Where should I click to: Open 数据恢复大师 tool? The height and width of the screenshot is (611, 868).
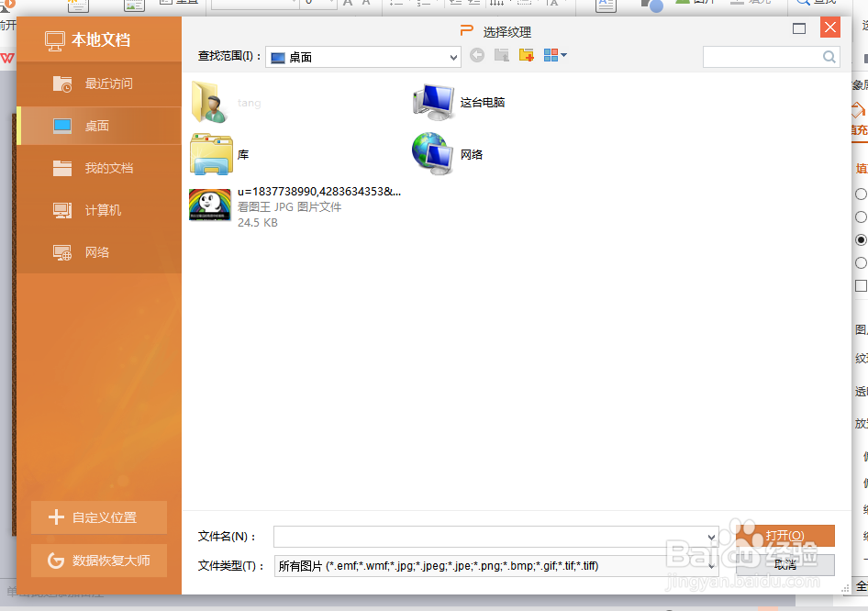coord(99,561)
